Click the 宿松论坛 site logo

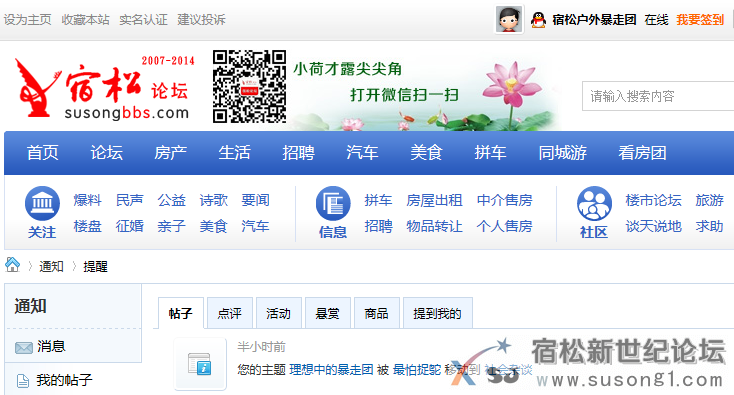(105, 88)
